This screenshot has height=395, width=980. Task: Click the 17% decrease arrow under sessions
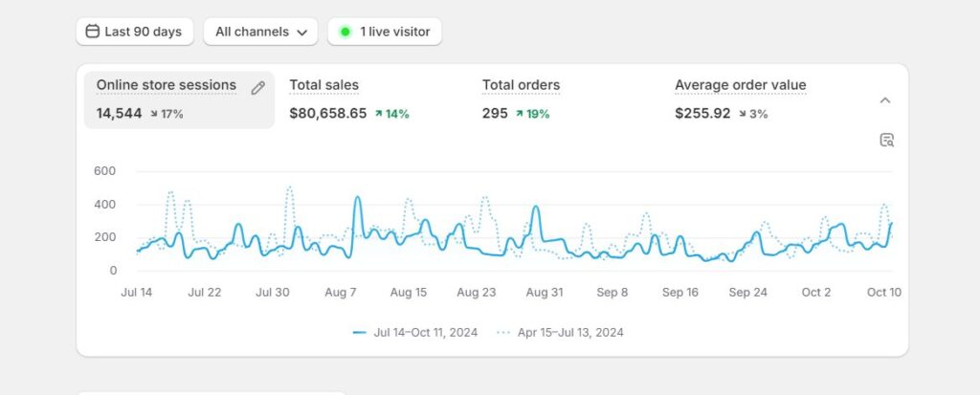click(155, 114)
